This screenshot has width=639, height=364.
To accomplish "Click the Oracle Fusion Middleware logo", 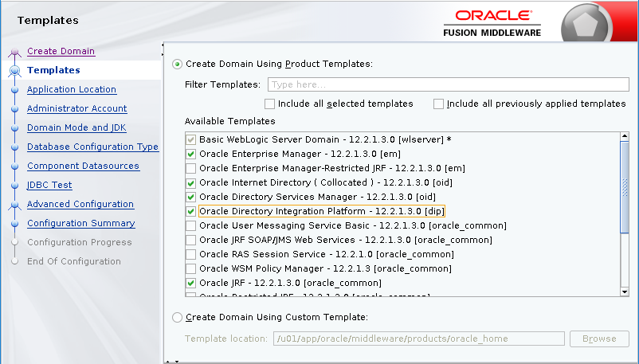I will 492,23.
